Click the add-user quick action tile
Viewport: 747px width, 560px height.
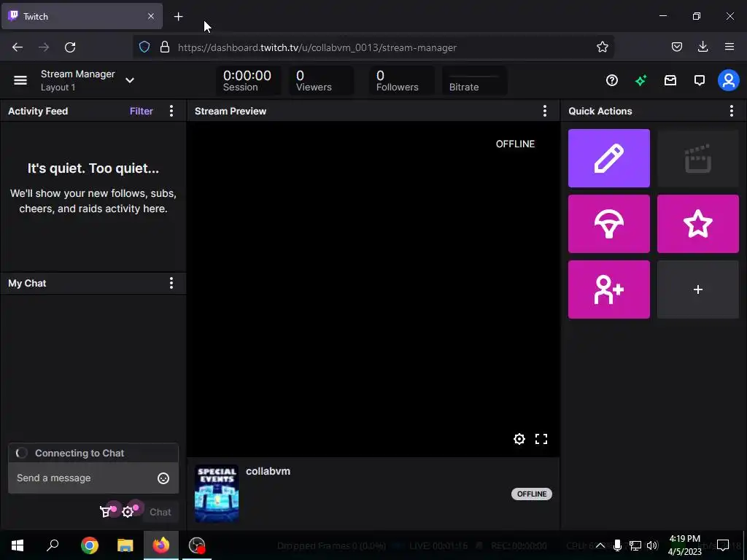(x=609, y=289)
